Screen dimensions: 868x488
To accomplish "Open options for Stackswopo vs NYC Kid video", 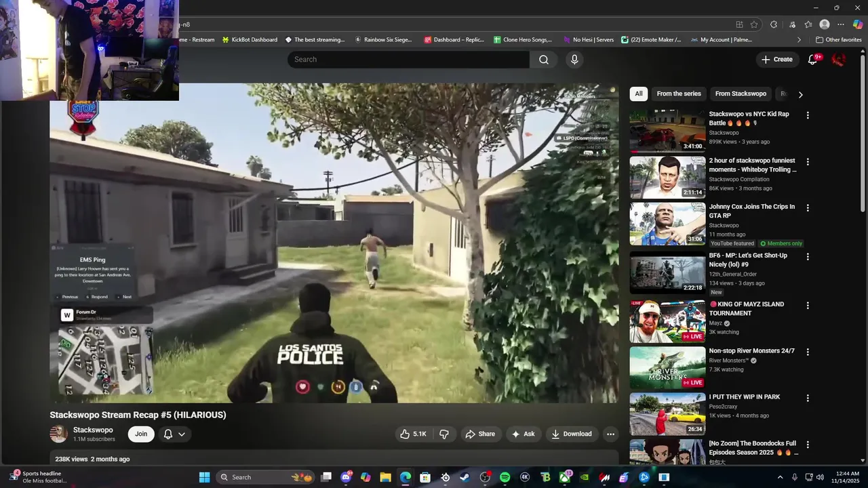I will tap(807, 115).
